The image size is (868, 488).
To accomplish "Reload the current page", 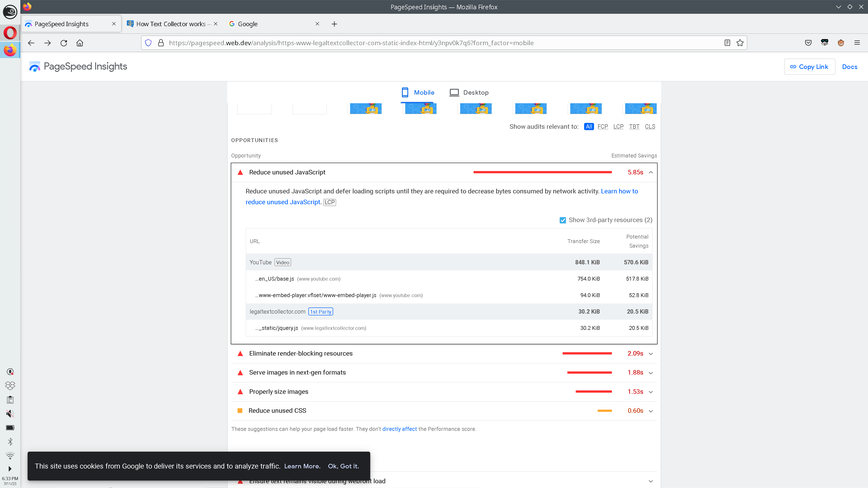I will (x=64, y=43).
